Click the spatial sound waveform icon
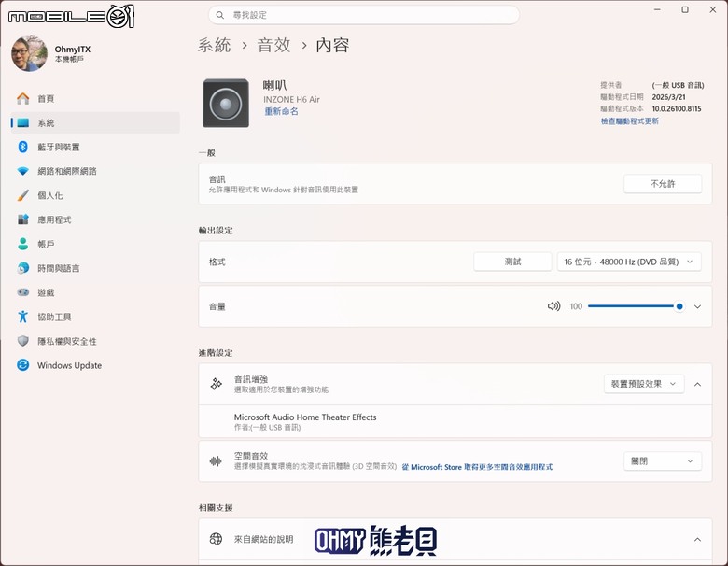 coord(216,461)
